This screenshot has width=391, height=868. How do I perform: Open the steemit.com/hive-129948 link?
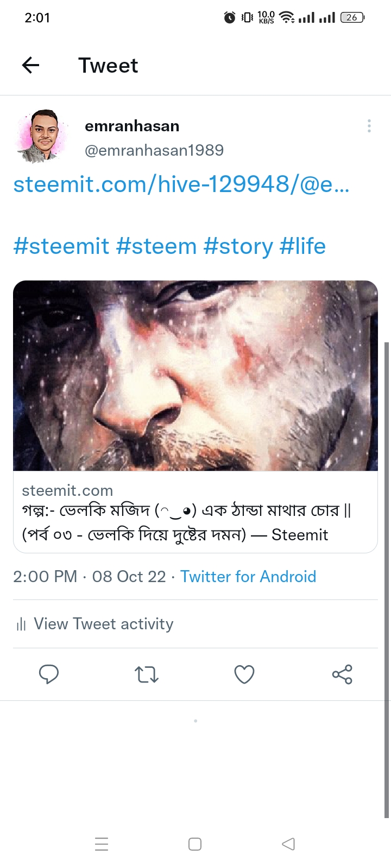[181, 184]
